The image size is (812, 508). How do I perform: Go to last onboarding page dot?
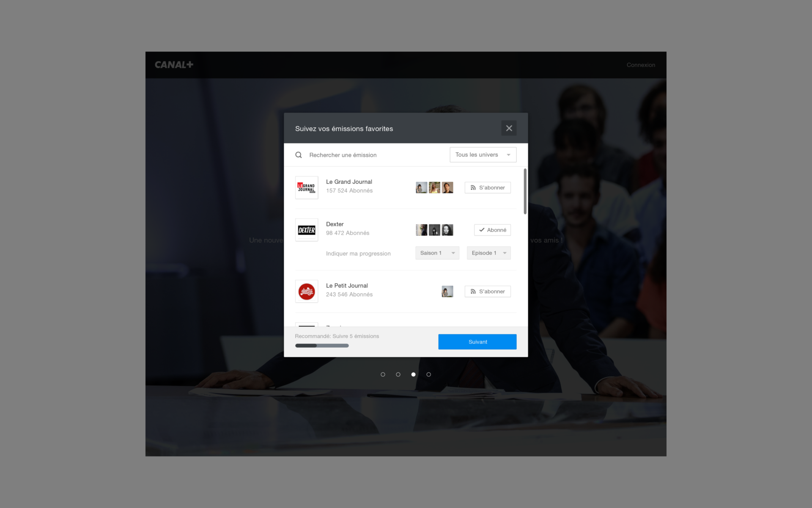pyautogui.click(x=428, y=375)
